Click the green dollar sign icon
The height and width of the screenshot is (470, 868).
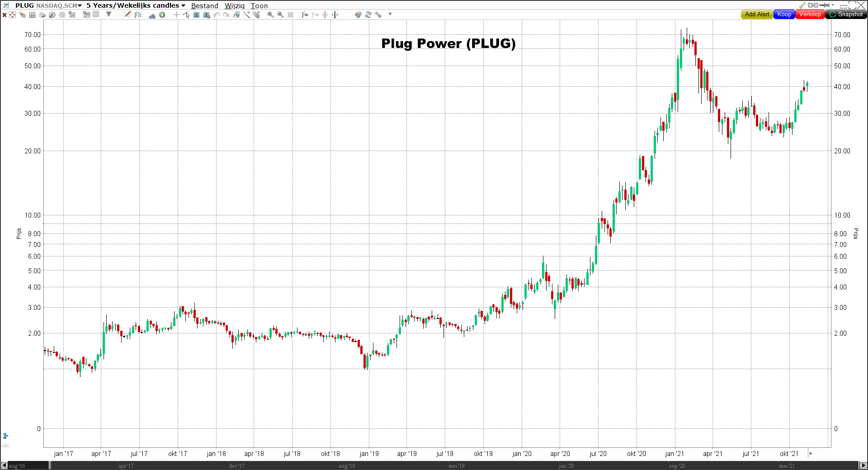pos(162,14)
